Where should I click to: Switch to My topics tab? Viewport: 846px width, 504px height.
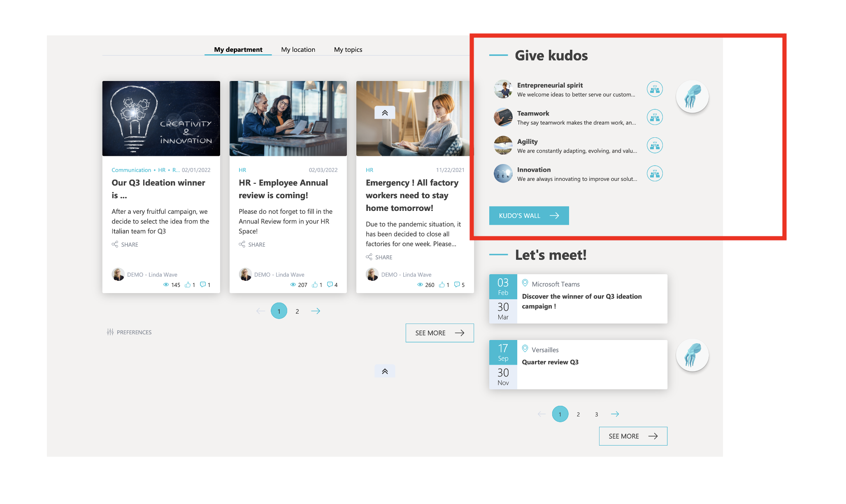[348, 49]
